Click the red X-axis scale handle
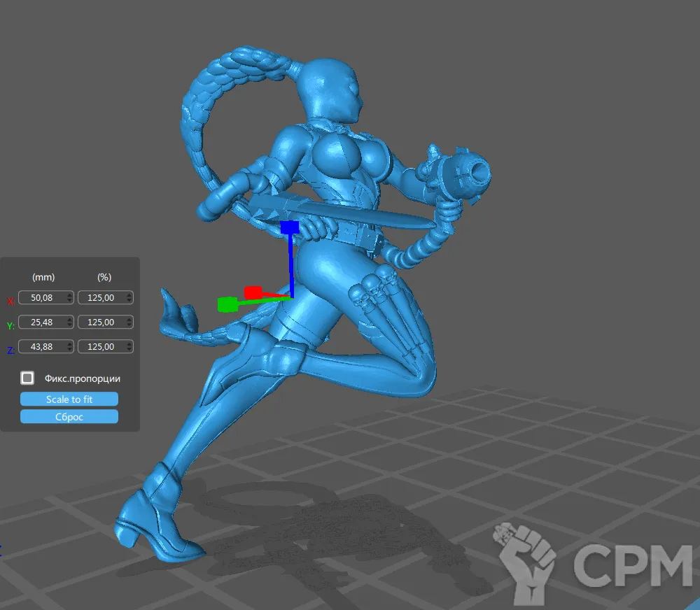700x610 pixels. [252, 292]
